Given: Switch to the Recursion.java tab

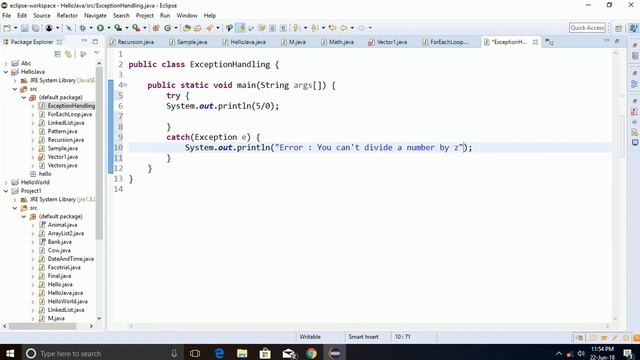Looking at the screenshot, I should pyautogui.click(x=132, y=42).
